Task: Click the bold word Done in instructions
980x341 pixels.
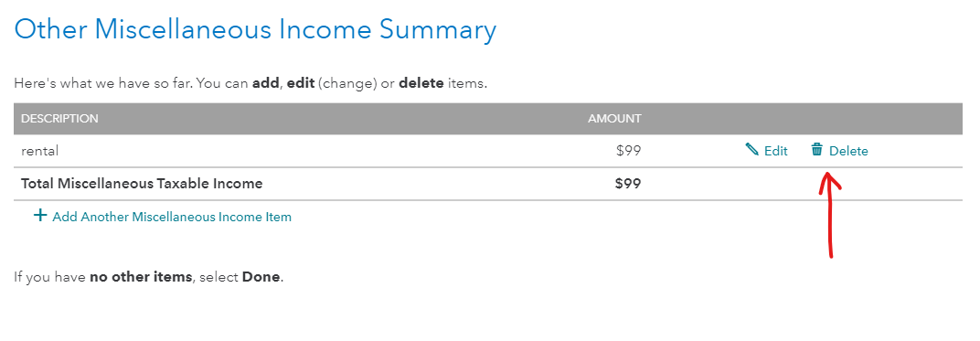Action: coord(261,276)
